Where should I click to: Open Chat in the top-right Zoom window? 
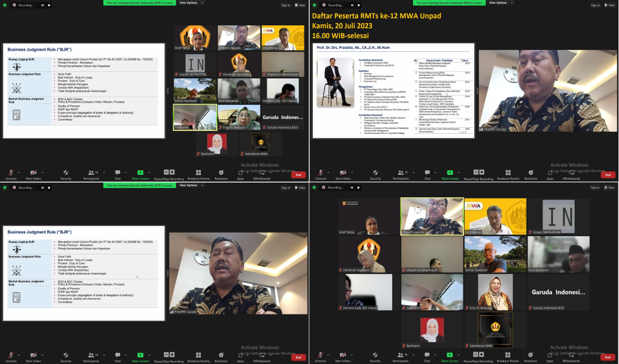coord(427,174)
